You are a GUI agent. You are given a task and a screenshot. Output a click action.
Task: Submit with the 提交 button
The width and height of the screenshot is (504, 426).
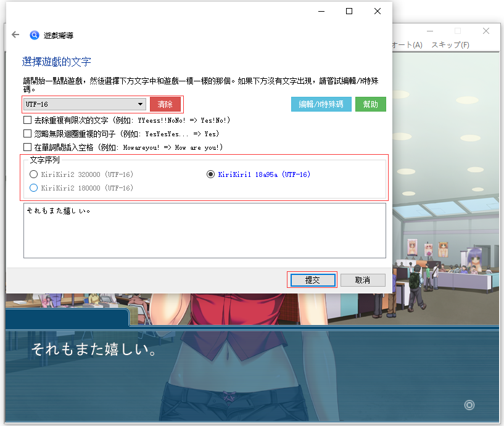pyautogui.click(x=312, y=280)
